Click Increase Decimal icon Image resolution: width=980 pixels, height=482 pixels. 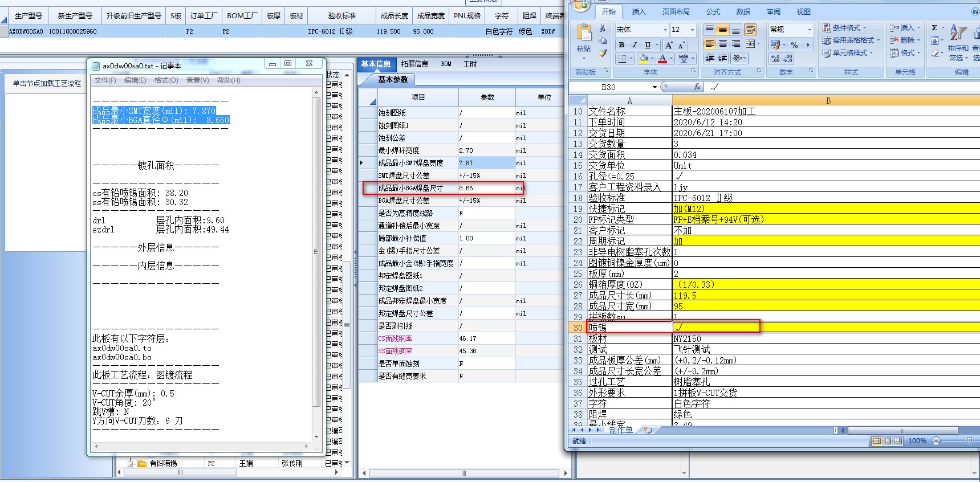click(x=775, y=59)
